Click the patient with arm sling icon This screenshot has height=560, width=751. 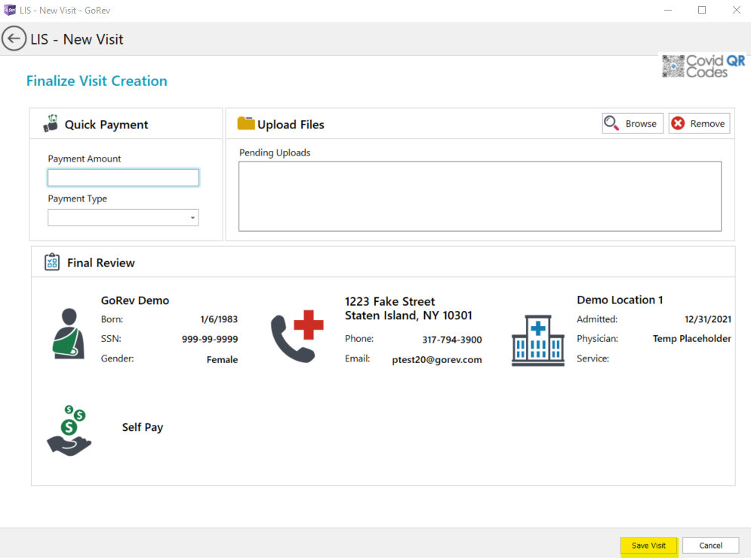(69, 334)
